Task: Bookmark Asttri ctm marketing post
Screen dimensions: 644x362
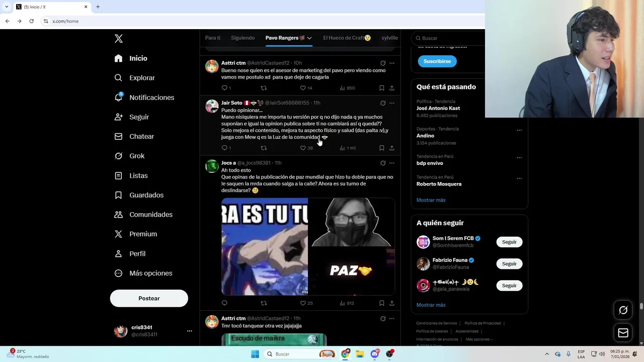Action: pos(382,88)
